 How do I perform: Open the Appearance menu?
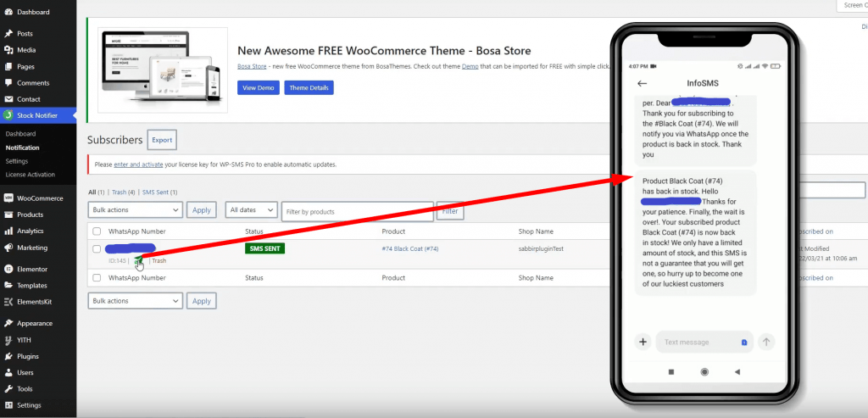(x=35, y=323)
